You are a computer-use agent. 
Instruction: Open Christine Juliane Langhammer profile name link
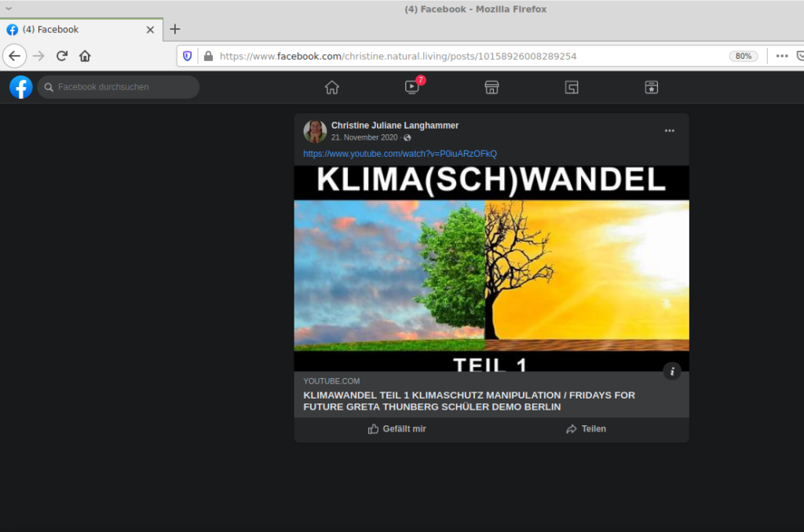click(x=395, y=125)
